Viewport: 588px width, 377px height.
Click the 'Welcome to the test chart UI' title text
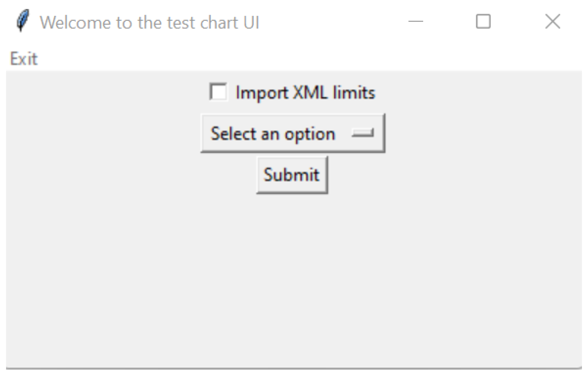pos(149,22)
